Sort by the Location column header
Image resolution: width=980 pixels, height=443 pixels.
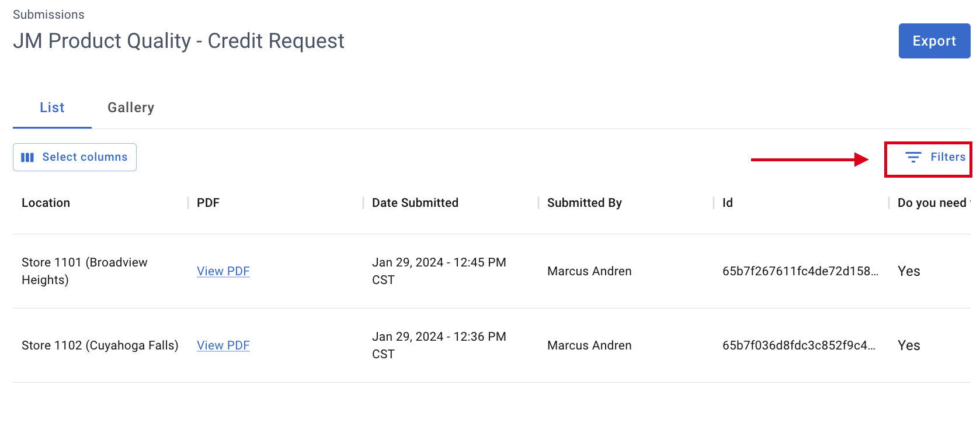coord(46,203)
